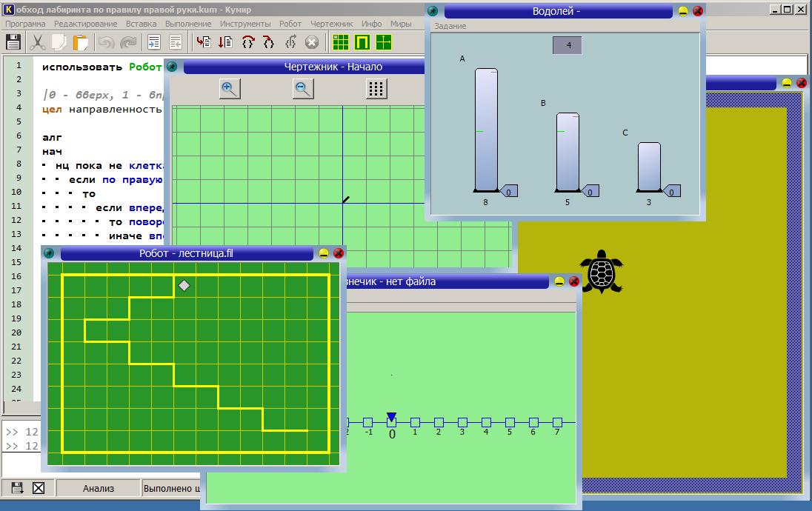812x511 pixels.
Task: Open the Редактирование menu
Action: [x=85, y=24]
